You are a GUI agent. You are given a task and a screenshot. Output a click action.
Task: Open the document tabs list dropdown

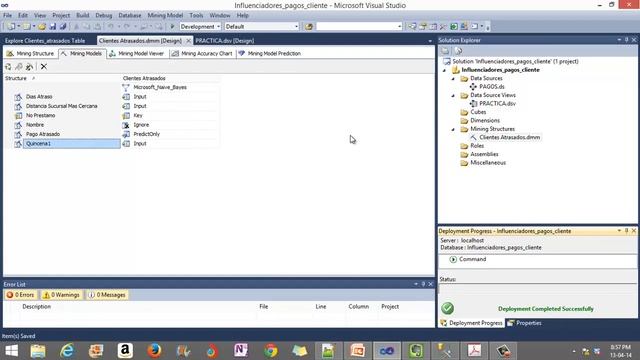pyautogui.click(x=430, y=41)
